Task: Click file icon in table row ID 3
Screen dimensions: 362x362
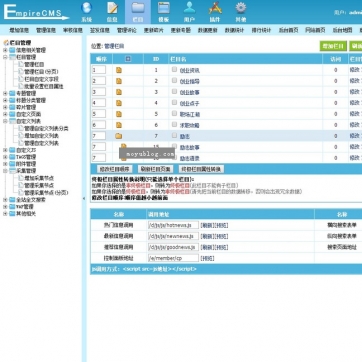Action: 119,92
